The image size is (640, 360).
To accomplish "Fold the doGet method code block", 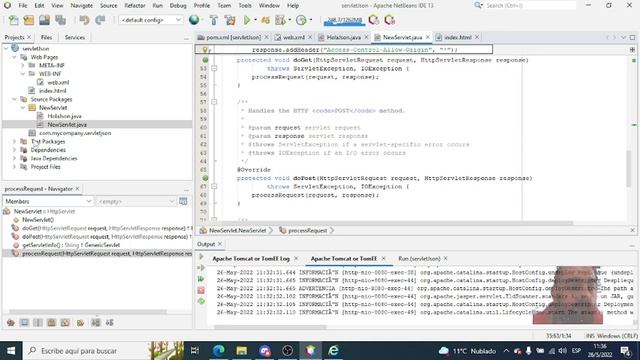I will pos(214,69).
